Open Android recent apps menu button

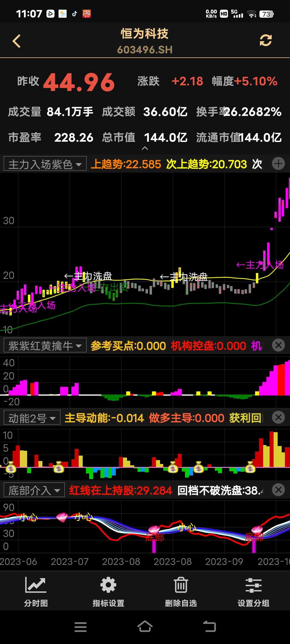click(x=80, y=627)
